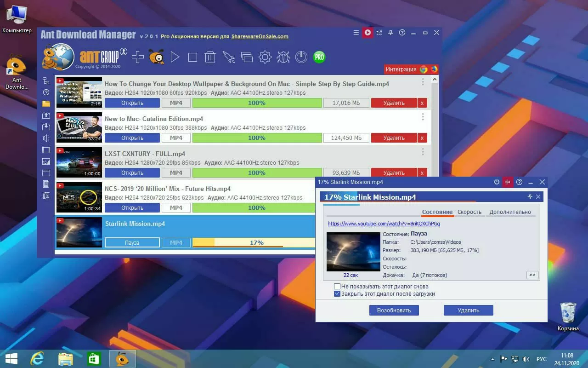This screenshot has height=368, width=588.
Task: Click the speed graph icon in title bar
Action: [379, 33]
